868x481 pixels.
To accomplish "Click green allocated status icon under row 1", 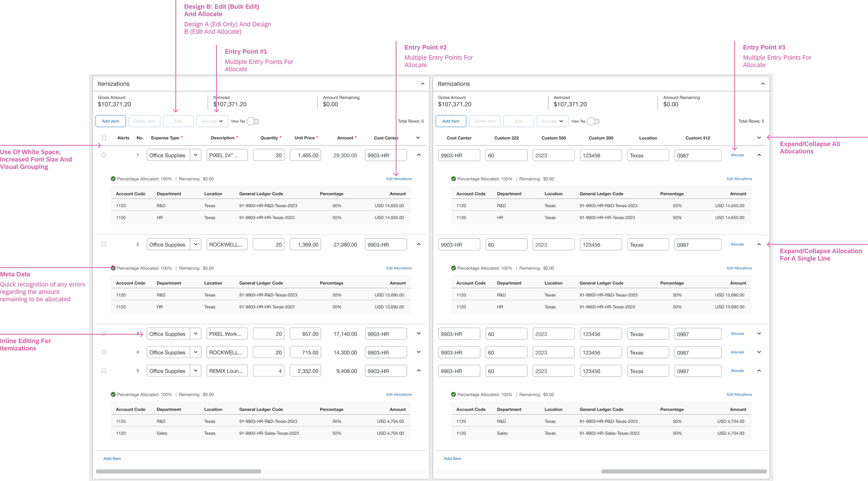I will click(113, 179).
